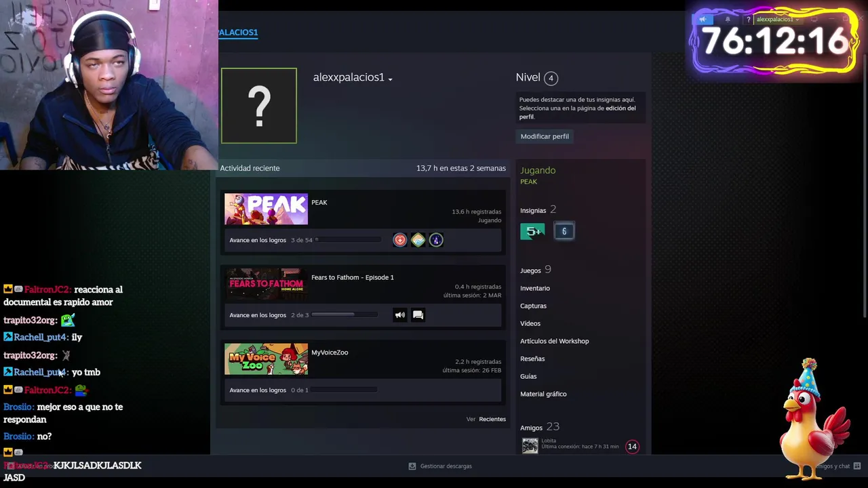Open the Reseñas link
This screenshot has height=488, width=868.
pyautogui.click(x=532, y=359)
